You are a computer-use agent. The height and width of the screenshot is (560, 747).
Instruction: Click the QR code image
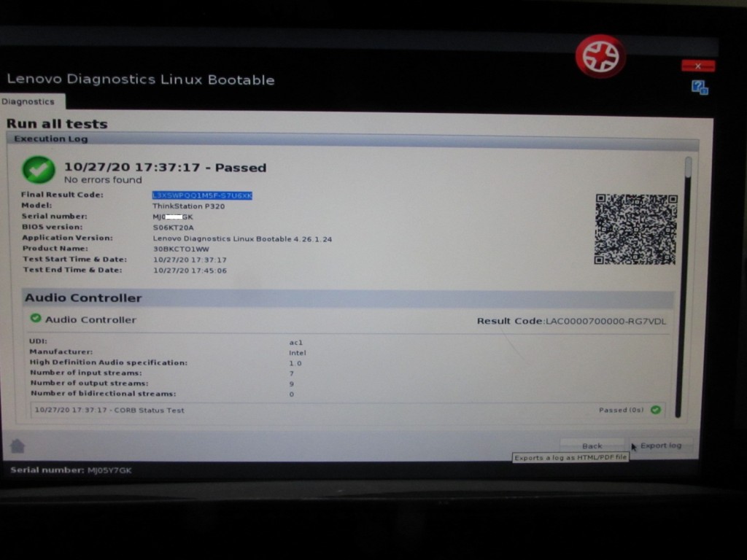635,228
